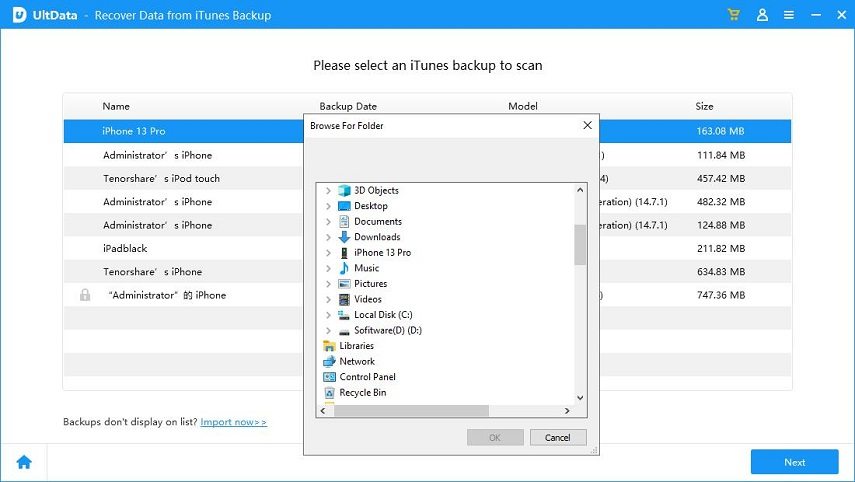Click the scroll left arrow in folder tree
The image size is (855, 482).
[323, 411]
